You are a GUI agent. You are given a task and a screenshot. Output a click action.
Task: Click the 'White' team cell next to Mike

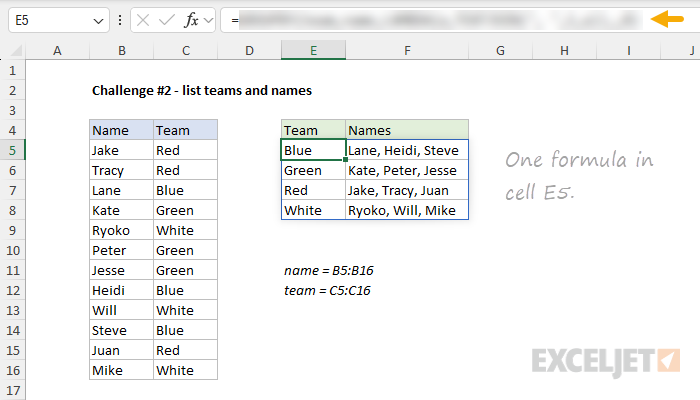coord(186,371)
